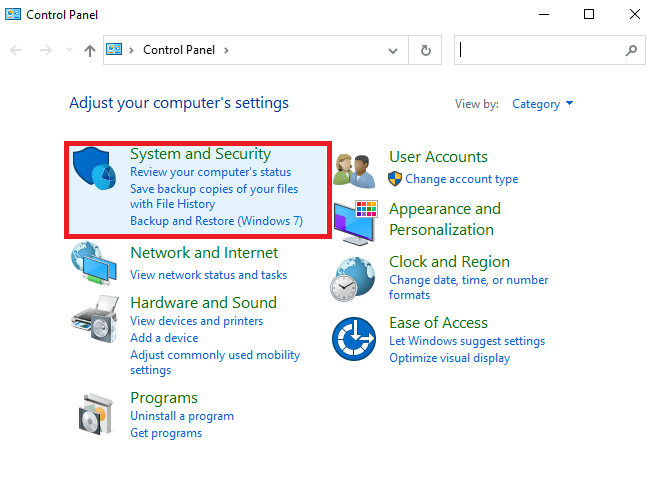The image size is (655, 494).
Task: Click the Add a device link
Action: pos(164,337)
